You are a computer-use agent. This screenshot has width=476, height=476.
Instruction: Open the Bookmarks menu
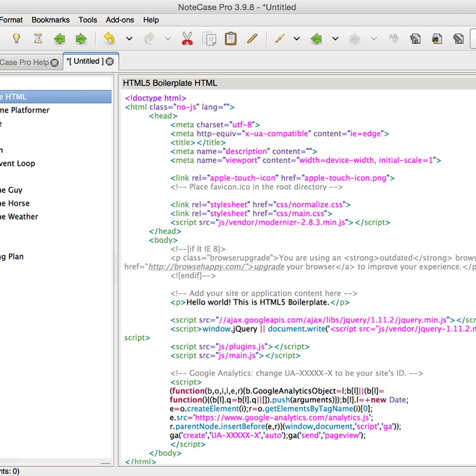[50, 20]
